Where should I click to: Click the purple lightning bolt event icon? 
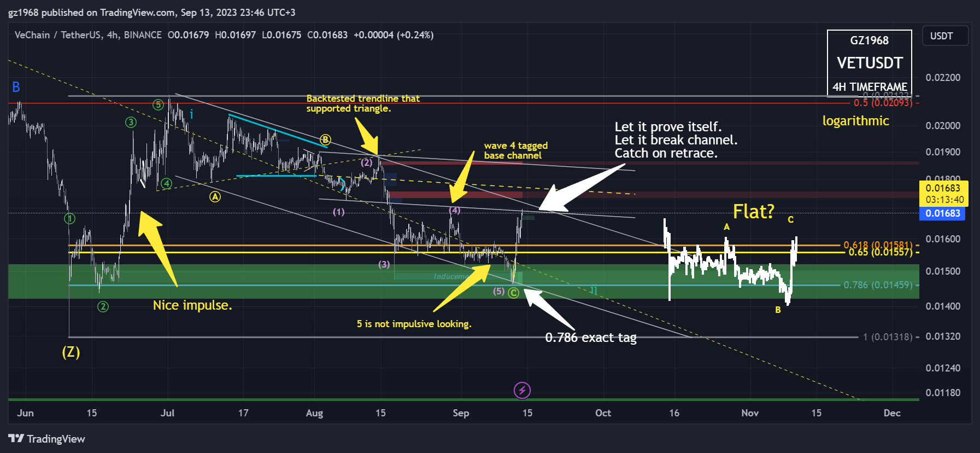point(522,390)
